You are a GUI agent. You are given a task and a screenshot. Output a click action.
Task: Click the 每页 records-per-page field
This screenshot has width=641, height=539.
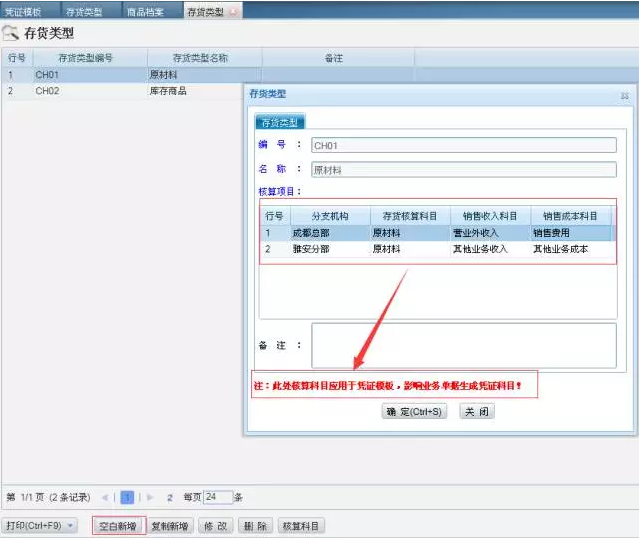click(x=217, y=497)
